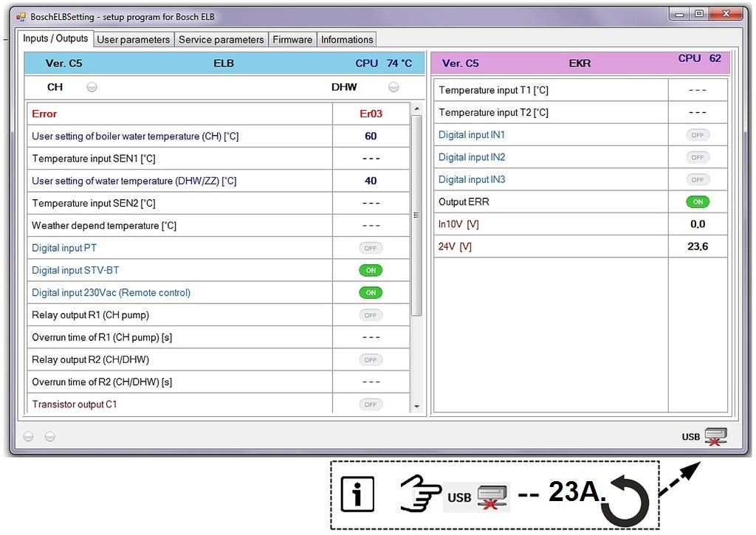
Task: Click the SEN1 temperature '---' value
Action: [x=371, y=159]
